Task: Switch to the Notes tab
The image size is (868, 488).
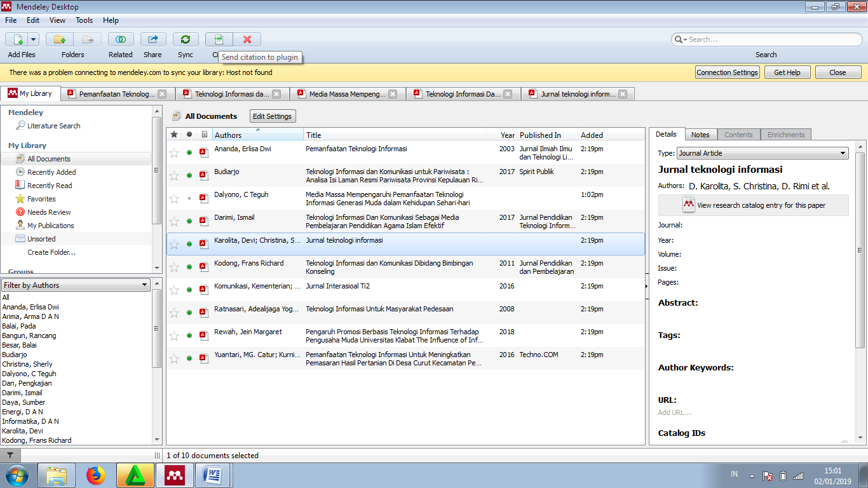Action: 700,135
